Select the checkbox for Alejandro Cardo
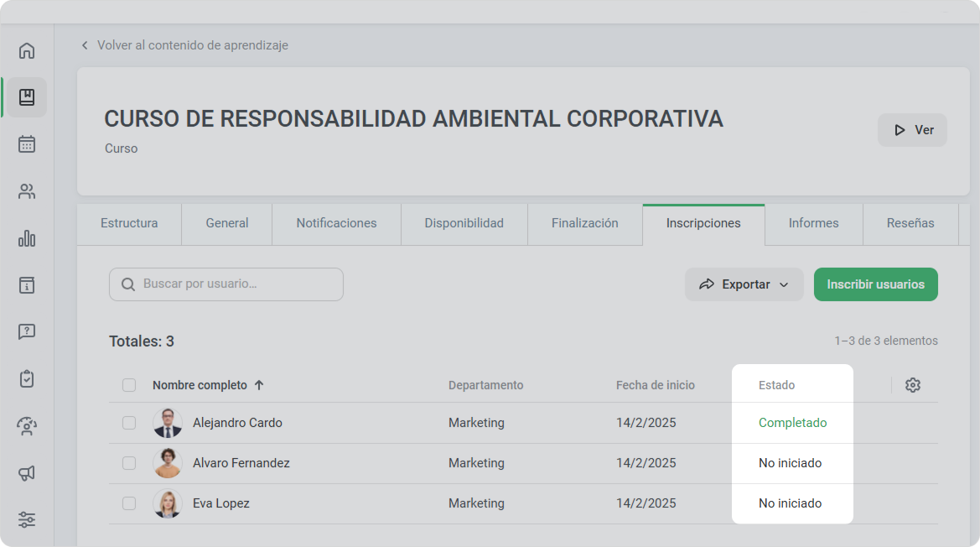 (129, 423)
